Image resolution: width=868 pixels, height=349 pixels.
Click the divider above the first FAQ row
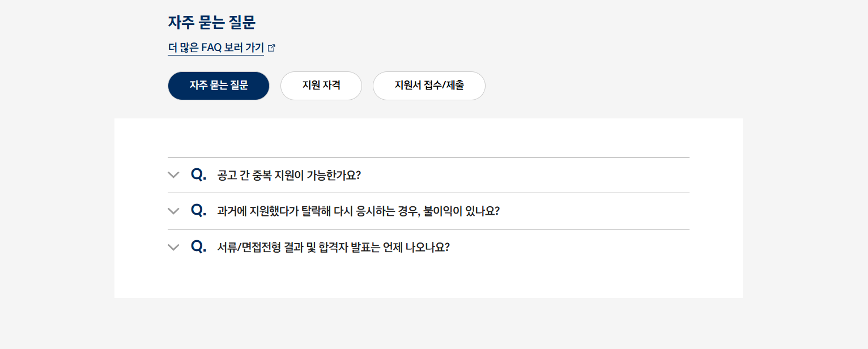click(428, 157)
